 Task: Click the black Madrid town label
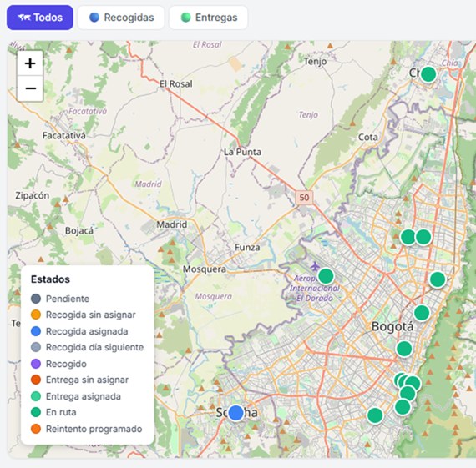click(x=171, y=224)
